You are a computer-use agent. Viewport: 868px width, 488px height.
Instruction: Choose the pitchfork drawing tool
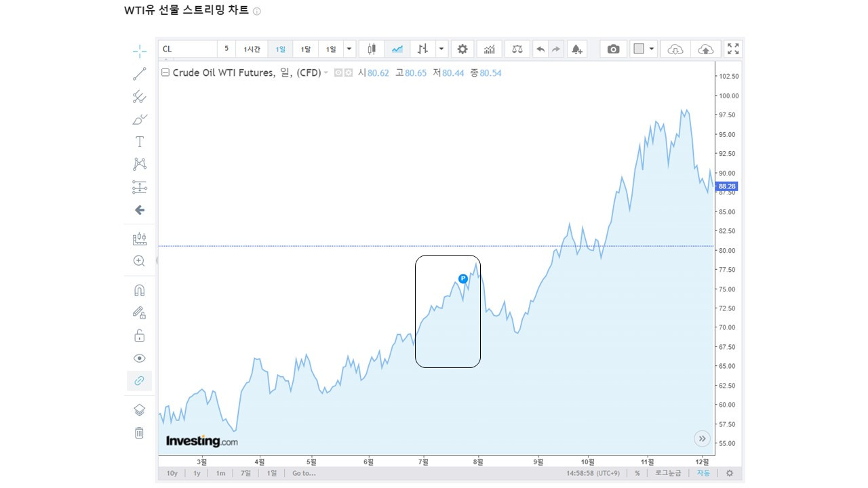(x=139, y=96)
